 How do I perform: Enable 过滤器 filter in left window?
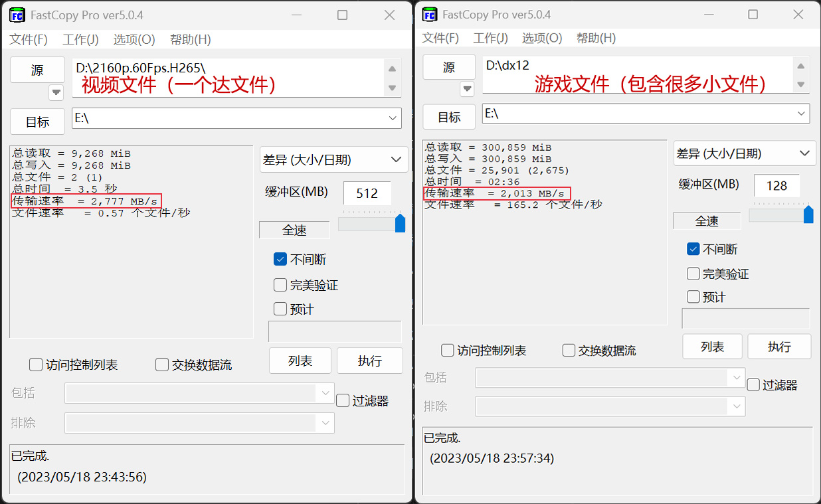[x=342, y=400]
